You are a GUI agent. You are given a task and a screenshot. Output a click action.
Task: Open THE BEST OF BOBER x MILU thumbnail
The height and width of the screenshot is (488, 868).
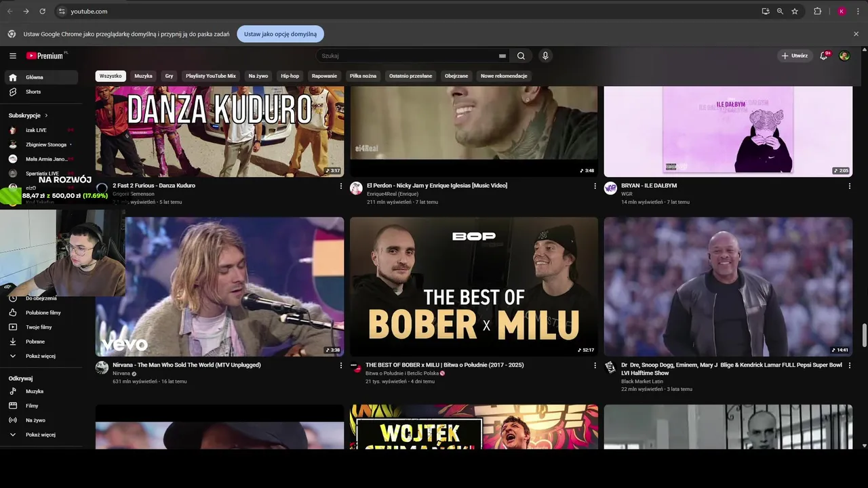[474, 287]
